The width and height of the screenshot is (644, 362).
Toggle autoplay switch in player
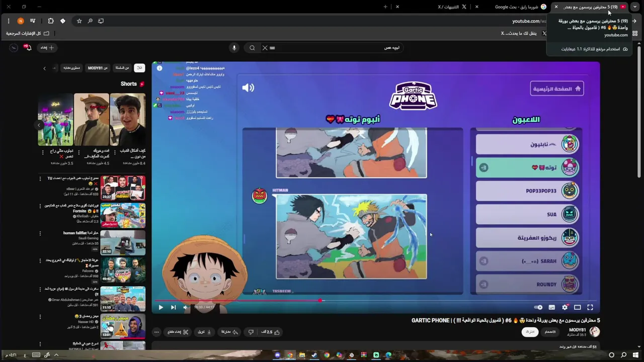[538, 307]
